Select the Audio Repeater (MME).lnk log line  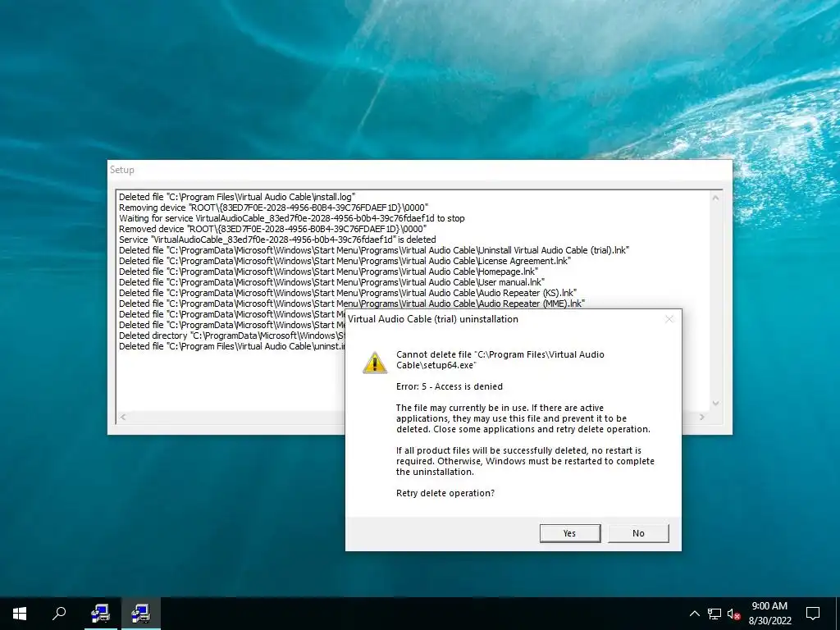[352, 304]
